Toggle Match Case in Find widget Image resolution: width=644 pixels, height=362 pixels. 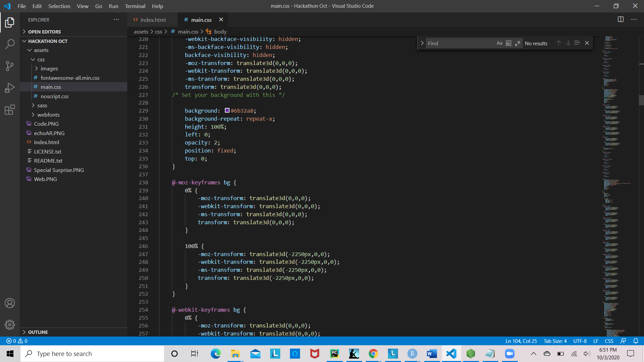[499, 43]
